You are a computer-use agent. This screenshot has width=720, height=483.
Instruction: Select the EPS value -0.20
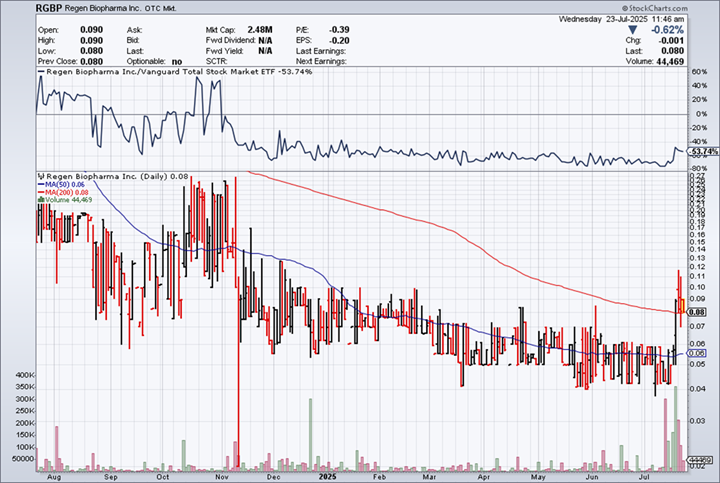click(x=339, y=40)
